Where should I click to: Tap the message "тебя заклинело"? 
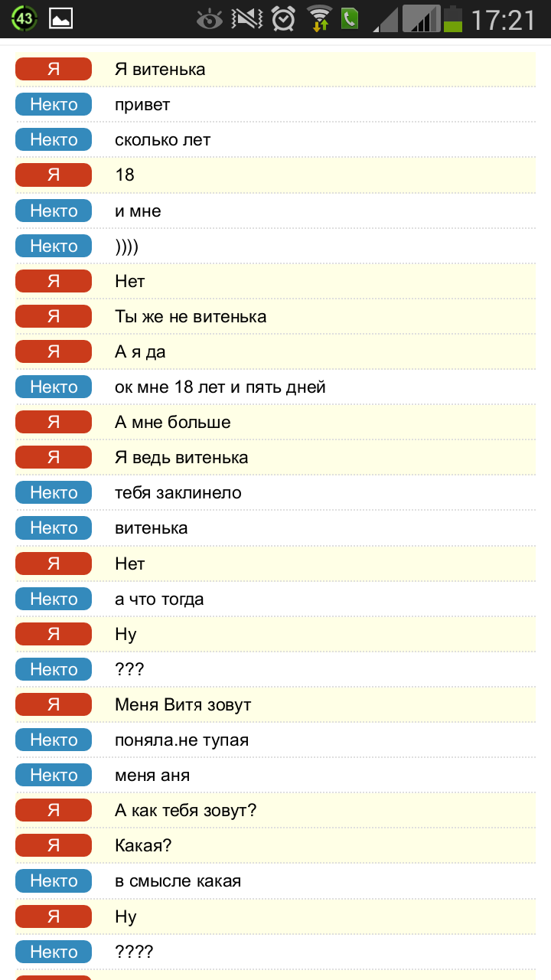pyautogui.click(x=178, y=492)
